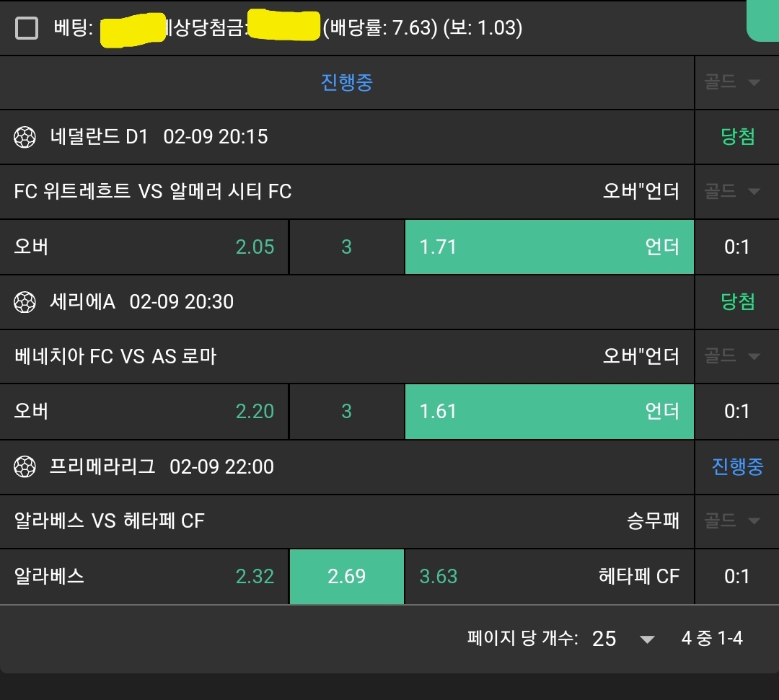Click the green tab at top-right corner
This screenshot has height=700, width=779.
pos(763,22)
